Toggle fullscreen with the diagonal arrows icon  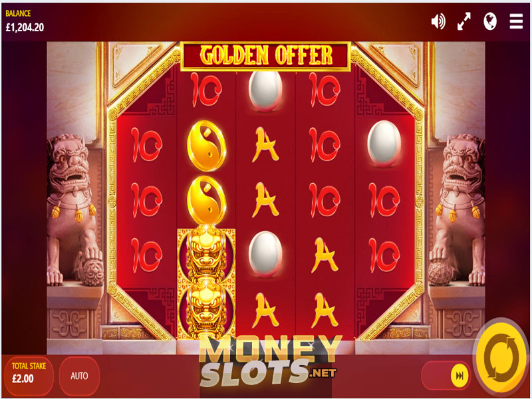point(464,21)
